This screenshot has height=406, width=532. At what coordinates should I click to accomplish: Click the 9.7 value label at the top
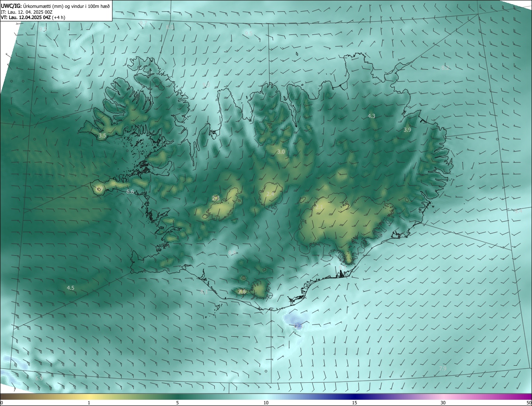coord(143,22)
